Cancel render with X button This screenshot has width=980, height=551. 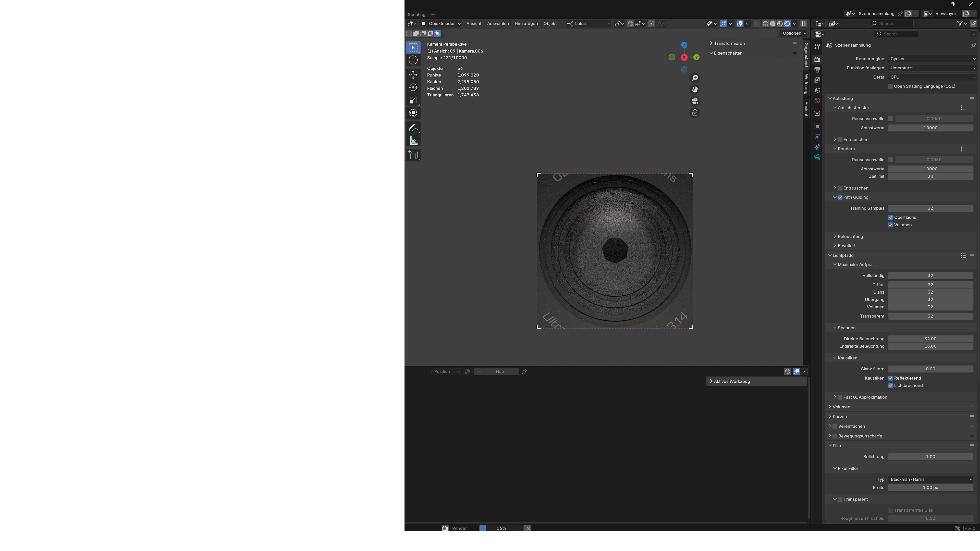point(528,528)
